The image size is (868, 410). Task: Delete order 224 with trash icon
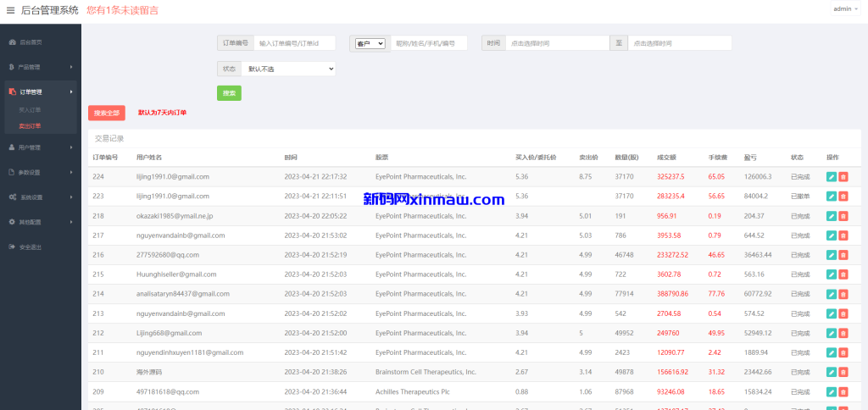tap(843, 177)
